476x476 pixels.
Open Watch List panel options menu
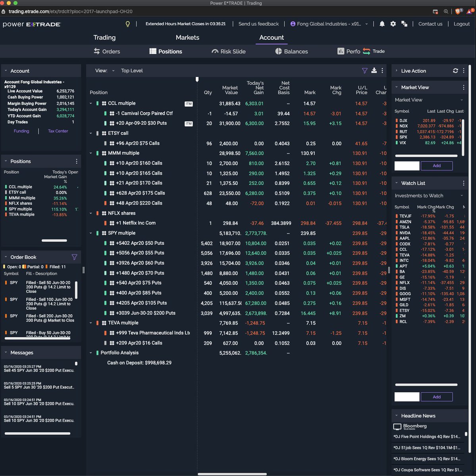464,183
